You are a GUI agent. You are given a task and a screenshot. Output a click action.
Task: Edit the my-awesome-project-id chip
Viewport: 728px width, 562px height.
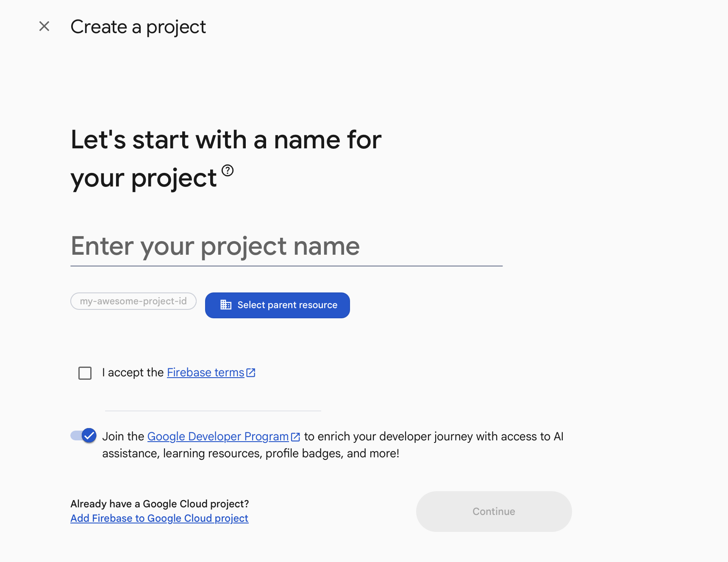(x=133, y=301)
